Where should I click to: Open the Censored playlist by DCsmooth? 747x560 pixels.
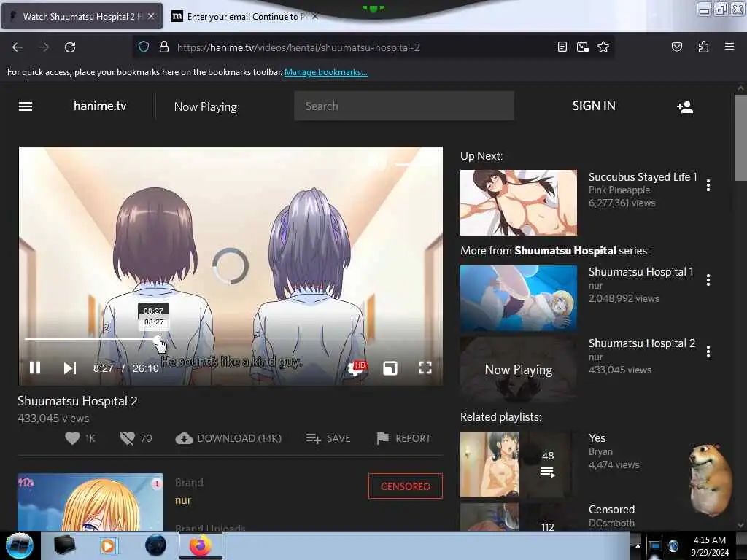pyautogui.click(x=611, y=509)
